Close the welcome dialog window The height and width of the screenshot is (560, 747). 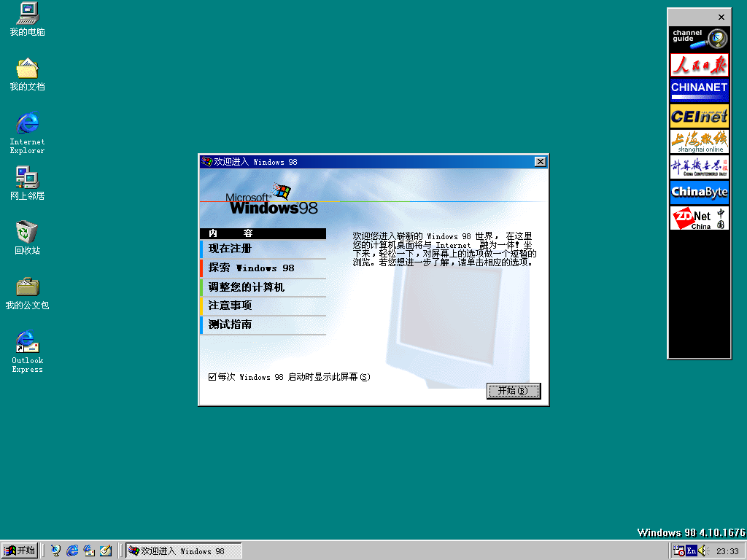[x=541, y=162]
